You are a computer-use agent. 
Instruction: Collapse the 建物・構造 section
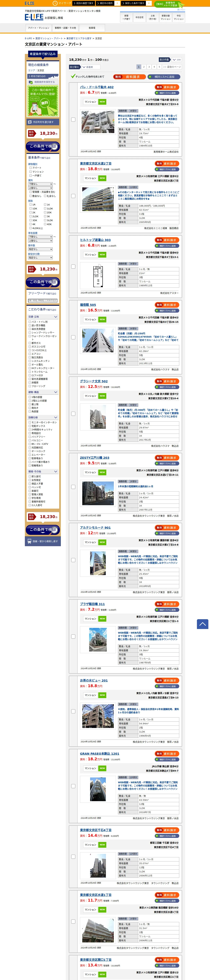43,392
